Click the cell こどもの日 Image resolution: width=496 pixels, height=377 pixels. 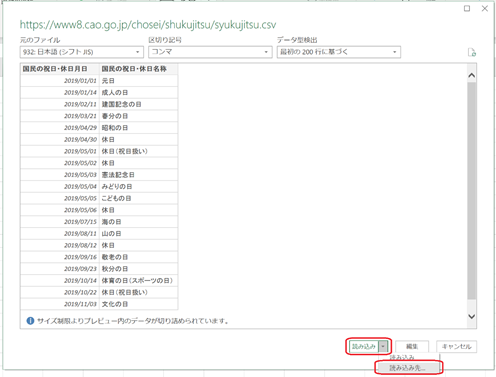click(138, 198)
